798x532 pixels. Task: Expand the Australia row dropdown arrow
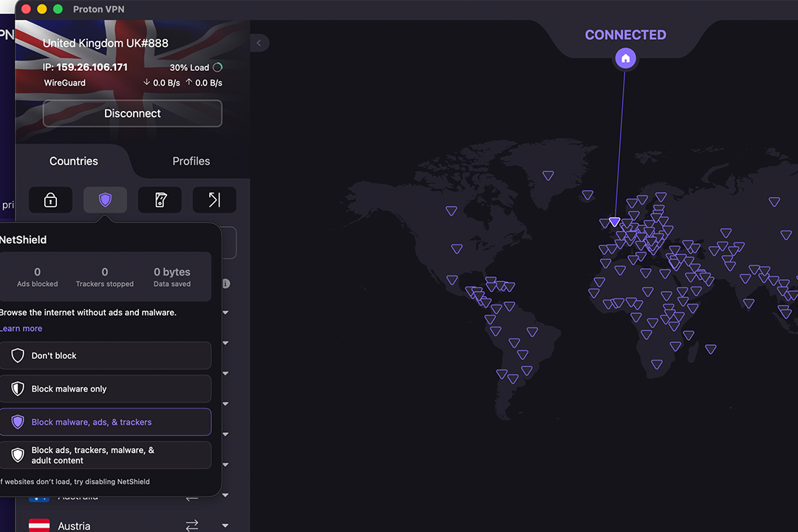tap(225, 495)
